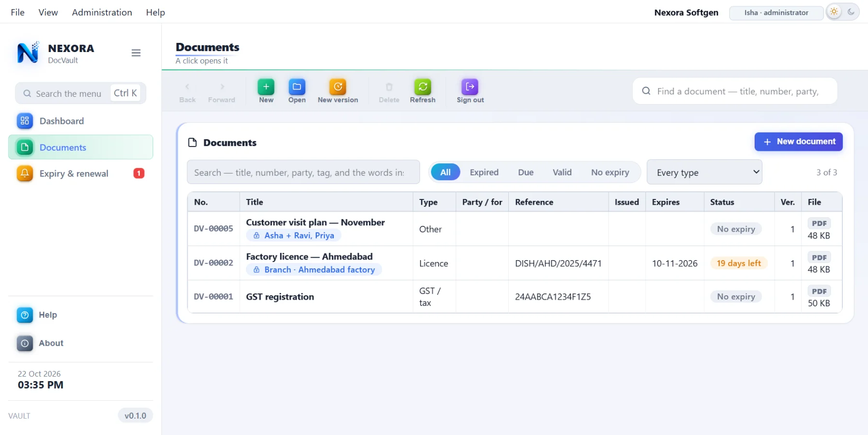Sort by the Expires column header

click(x=675, y=202)
